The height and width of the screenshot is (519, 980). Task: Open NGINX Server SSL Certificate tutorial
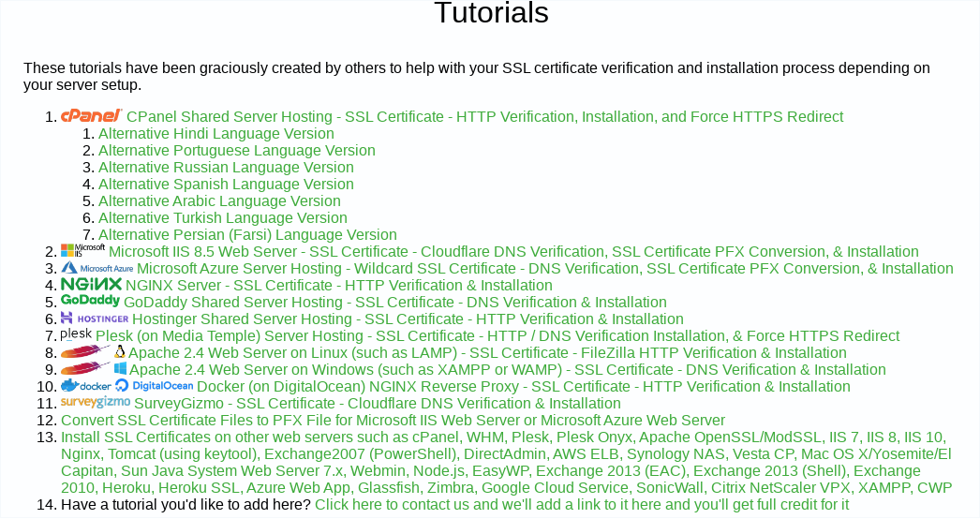click(339, 286)
